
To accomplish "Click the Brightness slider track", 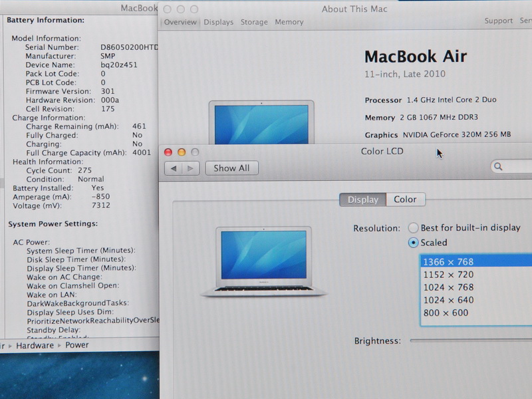I will tap(471, 340).
